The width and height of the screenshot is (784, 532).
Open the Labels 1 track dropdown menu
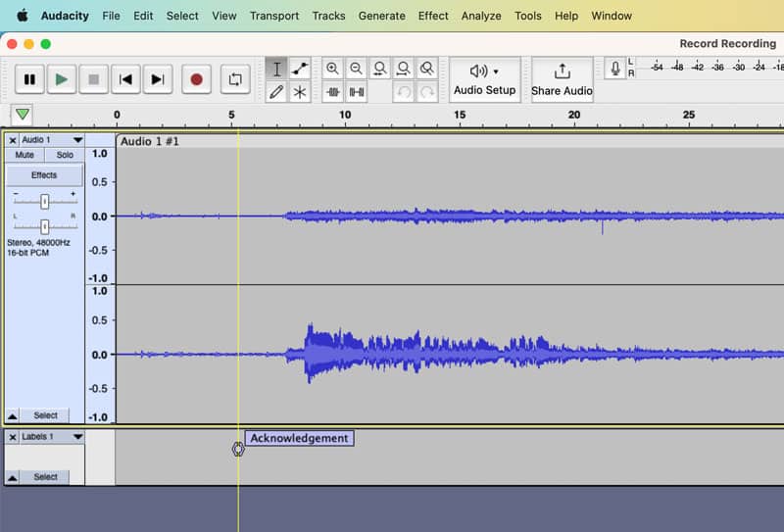click(x=77, y=437)
